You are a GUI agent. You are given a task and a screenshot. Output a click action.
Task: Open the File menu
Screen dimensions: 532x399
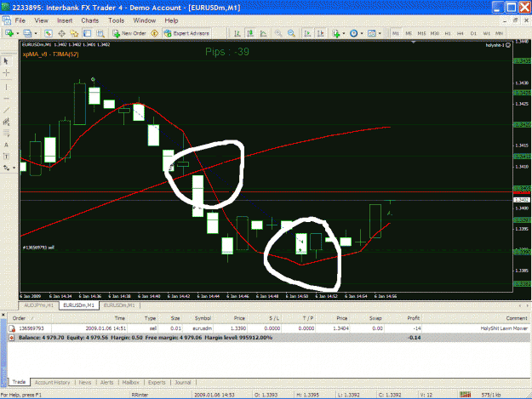click(x=20, y=20)
